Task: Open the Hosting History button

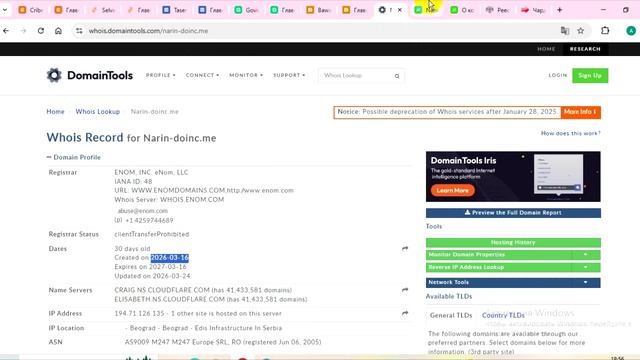Action: (513, 242)
